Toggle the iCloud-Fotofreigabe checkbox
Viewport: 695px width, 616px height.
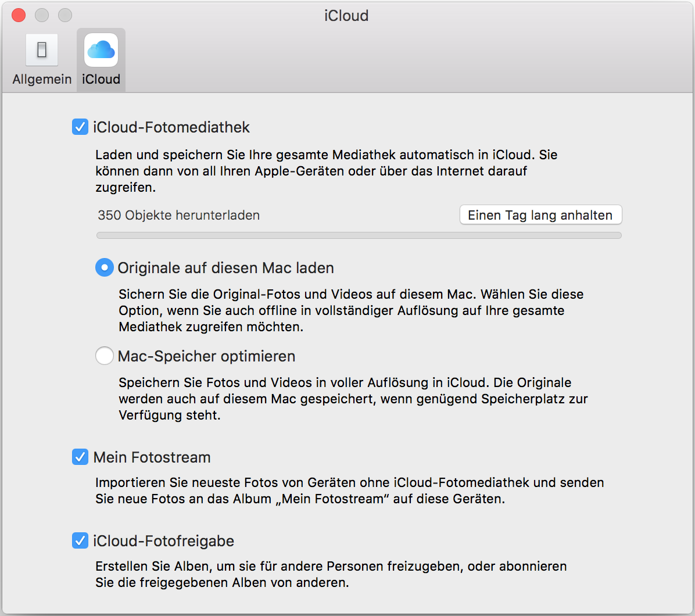click(x=80, y=540)
